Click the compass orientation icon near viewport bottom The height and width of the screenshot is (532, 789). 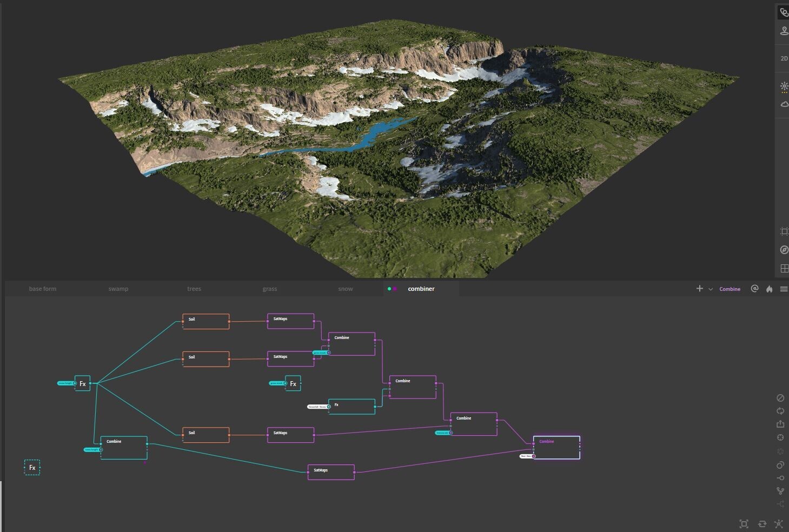[x=784, y=250]
